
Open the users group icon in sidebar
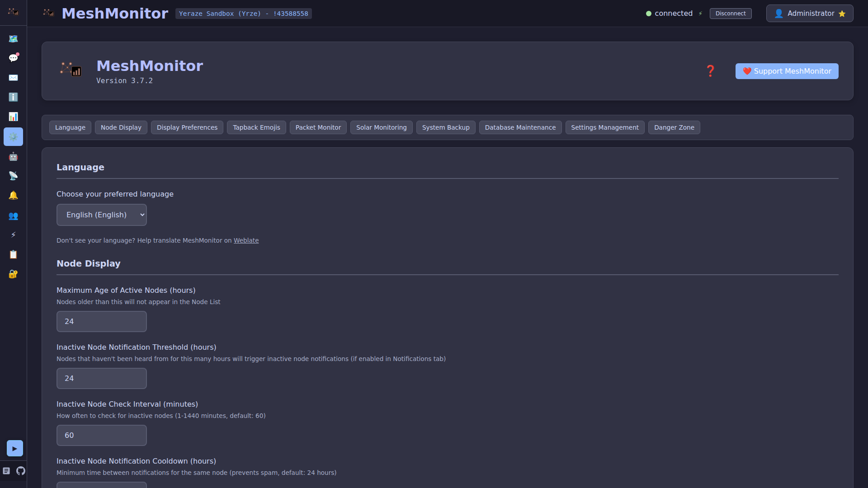pyautogui.click(x=13, y=216)
